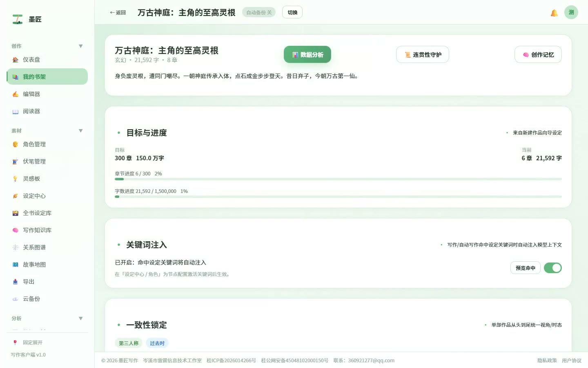Click the 编辑器 writing icon
Viewport: 588px width, 368px height.
(15, 94)
